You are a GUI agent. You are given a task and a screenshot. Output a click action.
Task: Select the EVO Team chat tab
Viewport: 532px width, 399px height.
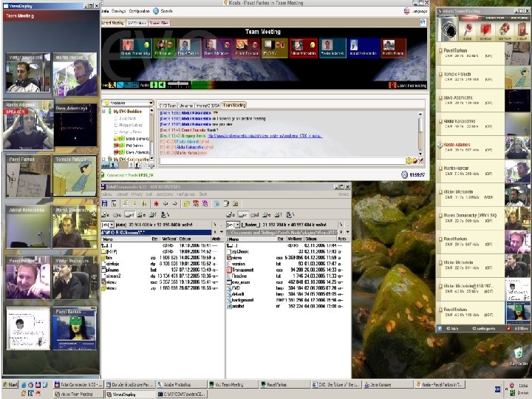pos(168,106)
